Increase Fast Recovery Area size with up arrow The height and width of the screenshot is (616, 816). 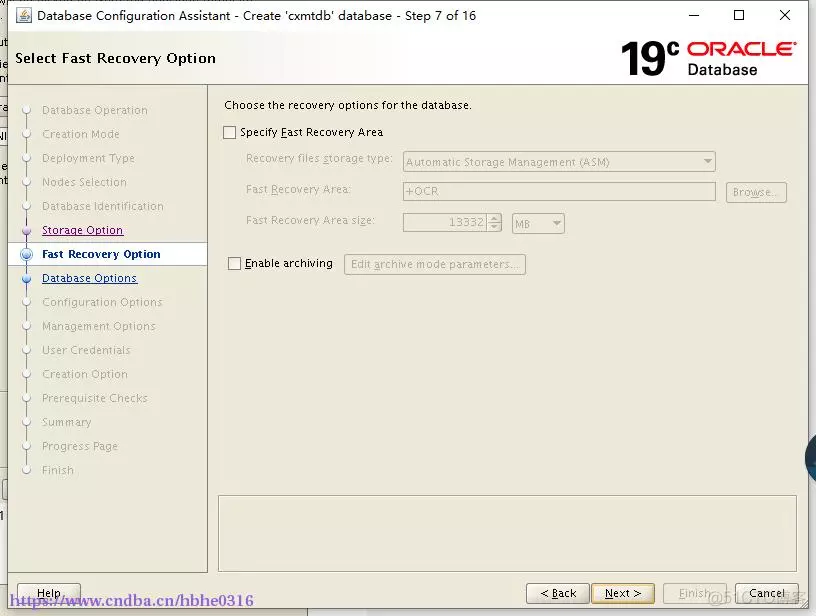coord(495,218)
